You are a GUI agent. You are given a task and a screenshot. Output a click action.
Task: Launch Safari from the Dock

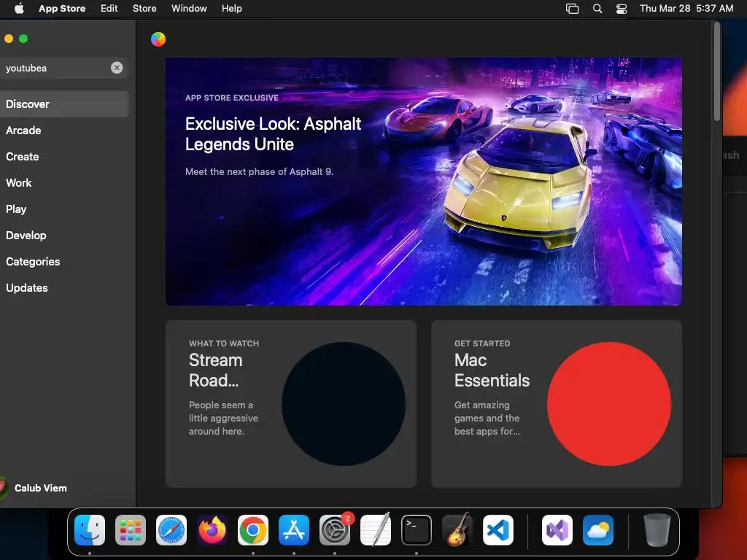click(x=171, y=530)
